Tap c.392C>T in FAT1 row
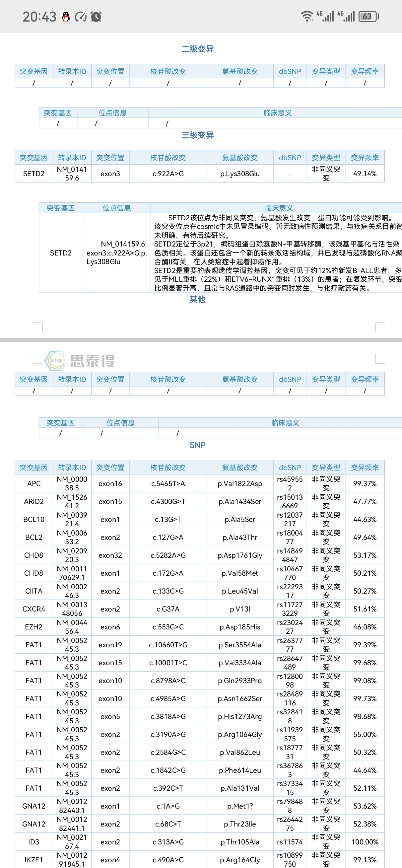Screen dimensions: 402x868 (168, 788)
